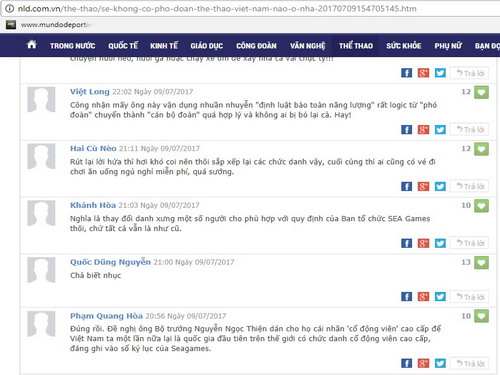This screenshot has height=375, width=500.
Task: Like Hai Cù Nèo's comment with heart
Action: pyautogui.click(x=481, y=149)
